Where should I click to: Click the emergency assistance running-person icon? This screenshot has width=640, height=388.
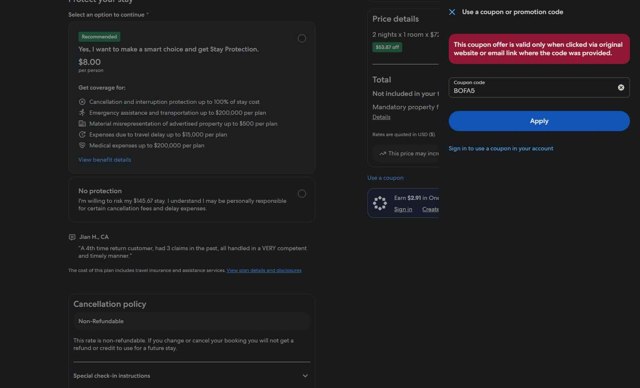82,113
